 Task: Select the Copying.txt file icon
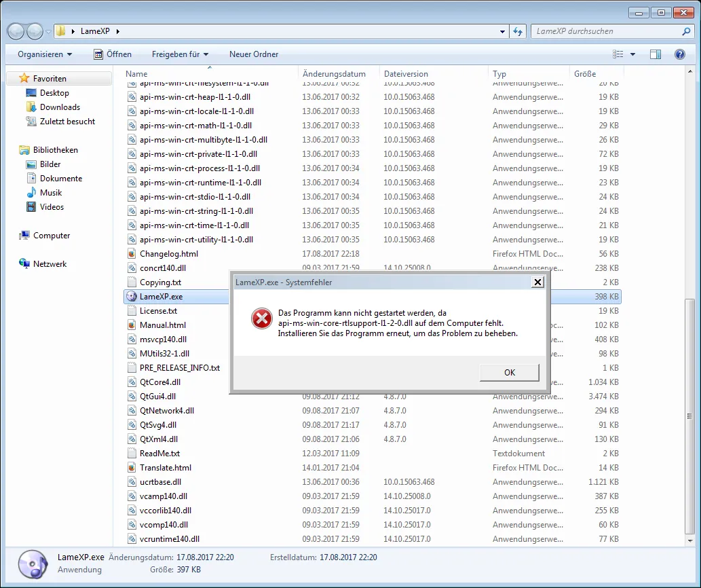pos(132,282)
